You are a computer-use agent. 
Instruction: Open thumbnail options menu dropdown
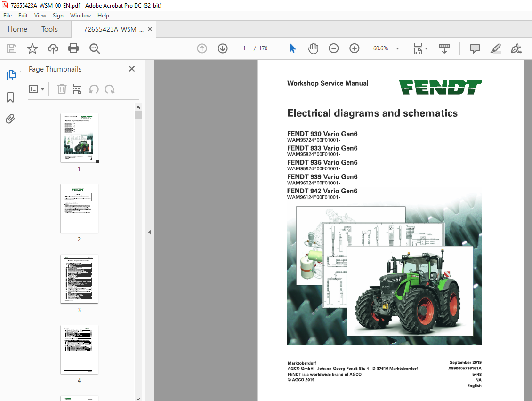click(37, 89)
